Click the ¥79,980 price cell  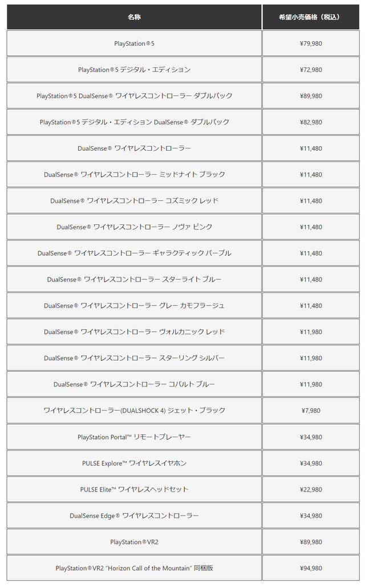pos(311,43)
